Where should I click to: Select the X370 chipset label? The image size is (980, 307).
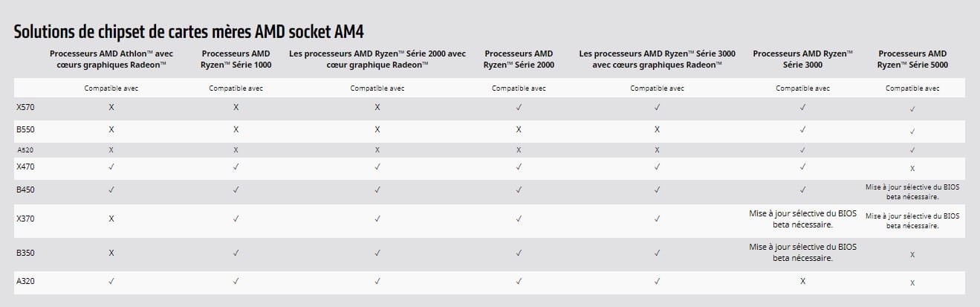[25, 219]
